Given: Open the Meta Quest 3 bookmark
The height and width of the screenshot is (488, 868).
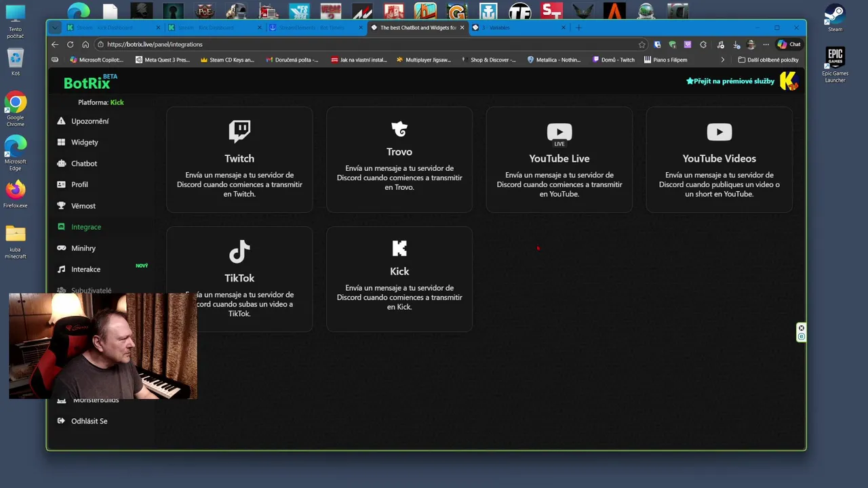Looking at the screenshot, I should point(163,60).
